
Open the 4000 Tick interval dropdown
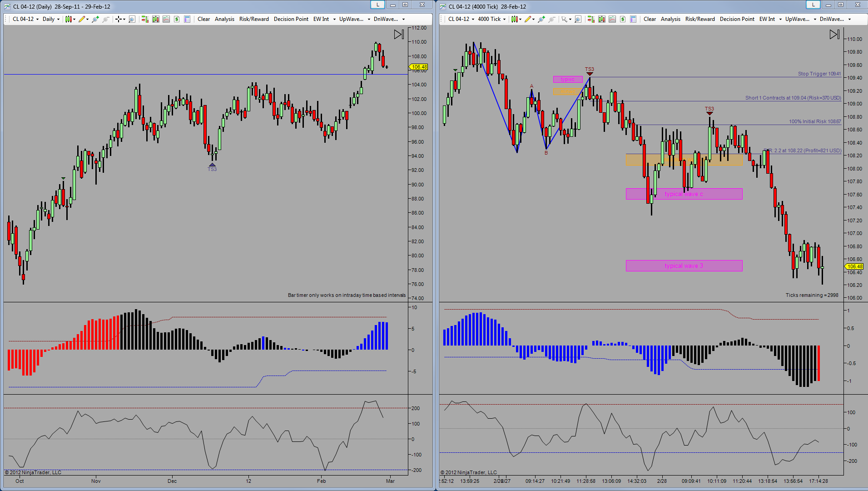tap(492, 19)
